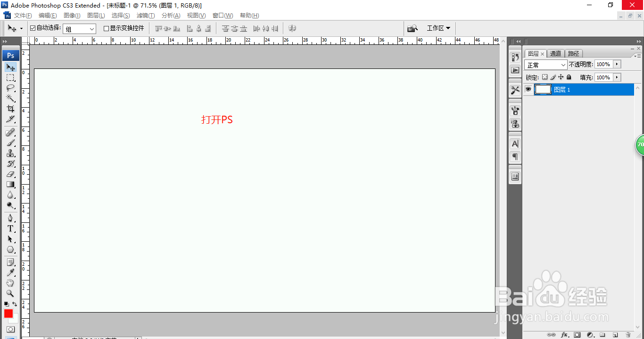The width and height of the screenshot is (644, 339).
Task: Select the Hand tool
Action: pos(10,283)
